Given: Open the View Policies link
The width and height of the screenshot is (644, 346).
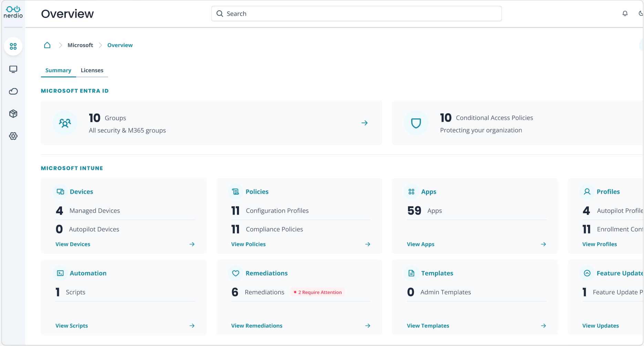Looking at the screenshot, I should [x=248, y=244].
